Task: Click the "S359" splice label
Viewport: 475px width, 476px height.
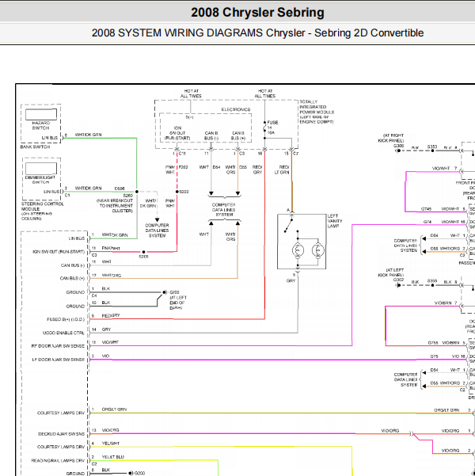Action: click(x=432, y=281)
